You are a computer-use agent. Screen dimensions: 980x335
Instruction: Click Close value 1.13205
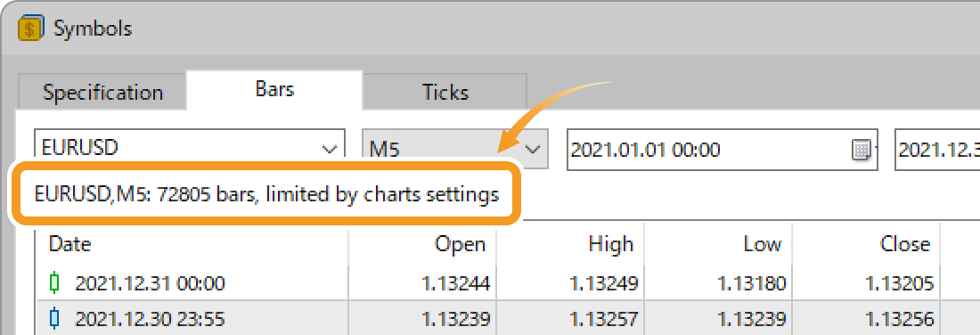900,284
